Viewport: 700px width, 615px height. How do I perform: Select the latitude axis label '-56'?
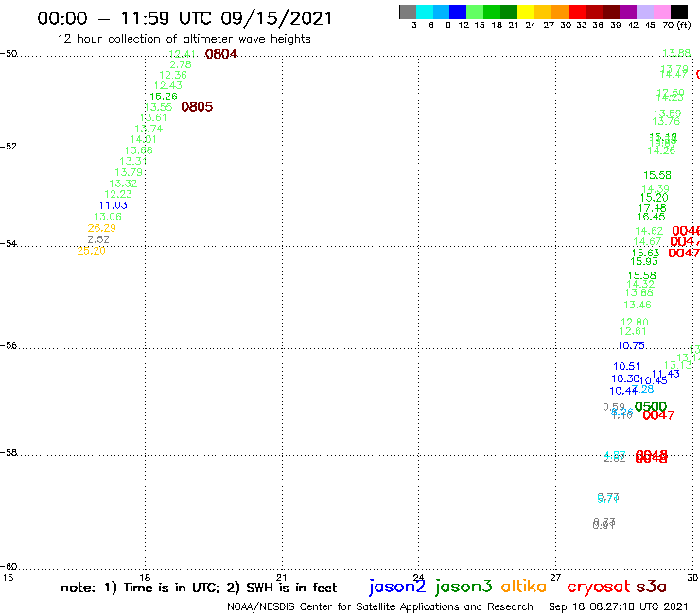click(9, 346)
